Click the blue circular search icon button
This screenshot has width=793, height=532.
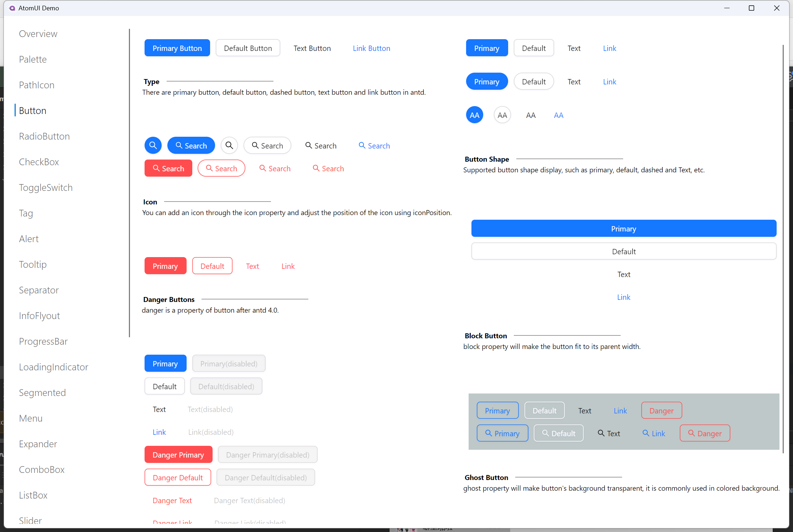pyautogui.click(x=153, y=145)
